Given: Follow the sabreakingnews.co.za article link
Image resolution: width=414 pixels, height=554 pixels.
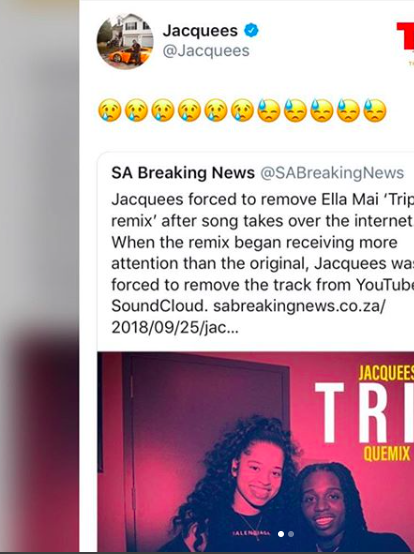Looking at the screenshot, I should tap(299, 306).
